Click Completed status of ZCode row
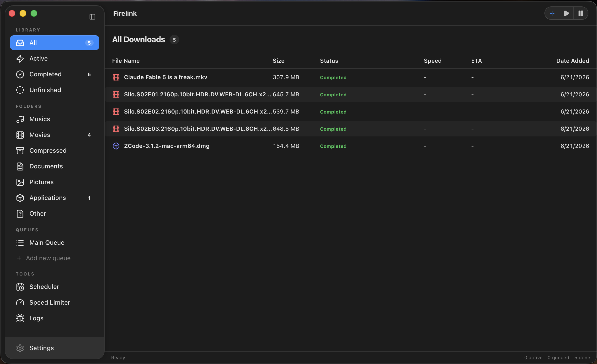Viewport: 597px width, 364px height. (x=333, y=146)
